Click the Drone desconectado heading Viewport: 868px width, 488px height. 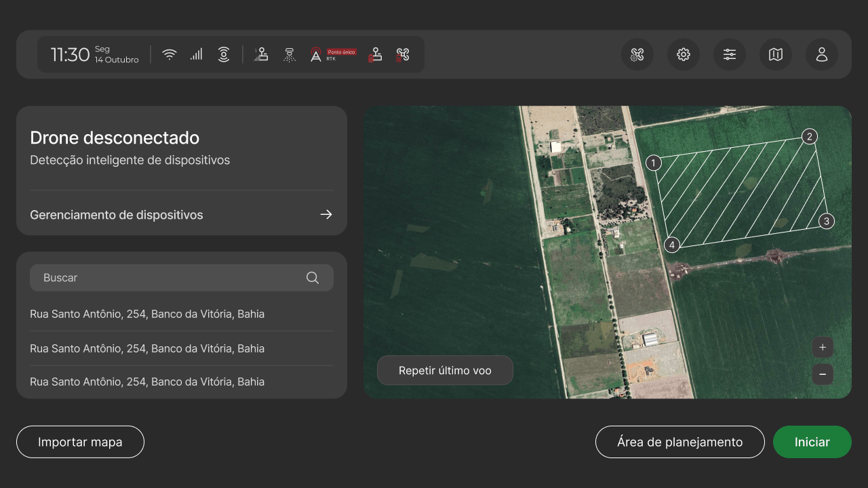point(115,138)
